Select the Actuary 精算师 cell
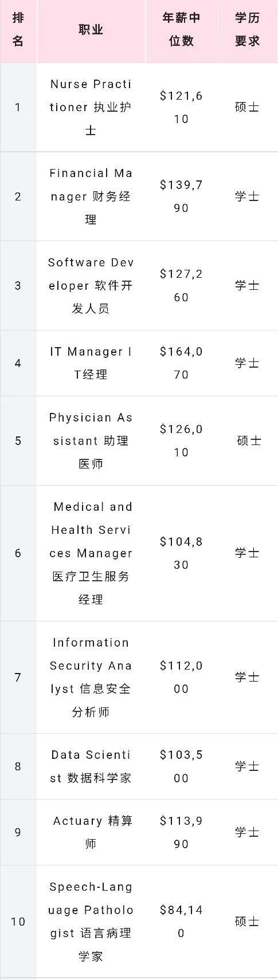This screenshot has height=980, width=278. coord(91,832)
